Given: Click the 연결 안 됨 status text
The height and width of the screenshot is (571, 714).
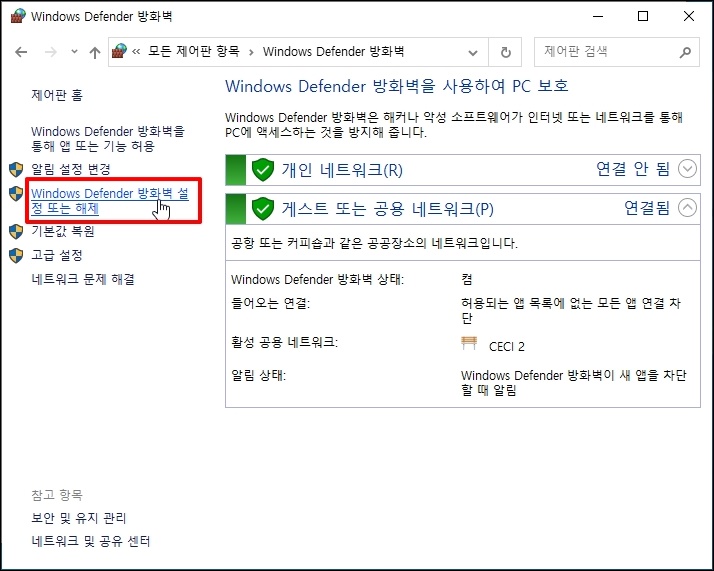Looking at the screenshot, I should pyautogui.click(x=633, y=169).
